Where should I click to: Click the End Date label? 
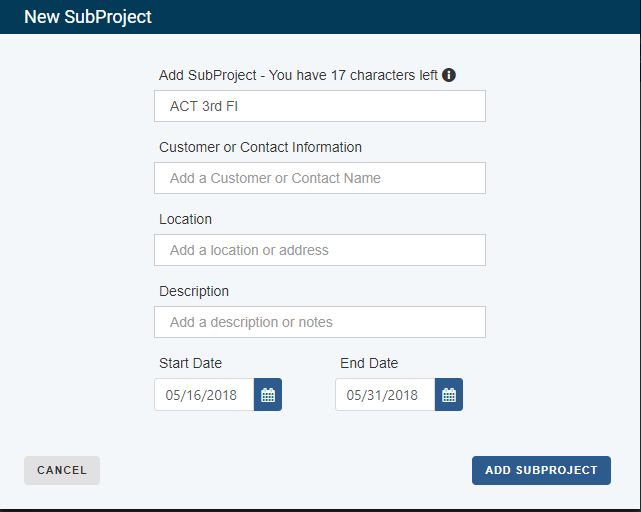369,363
